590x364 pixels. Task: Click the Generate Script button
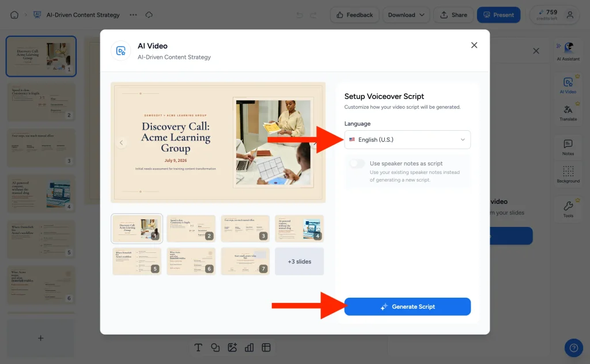(x=407, y=306)
